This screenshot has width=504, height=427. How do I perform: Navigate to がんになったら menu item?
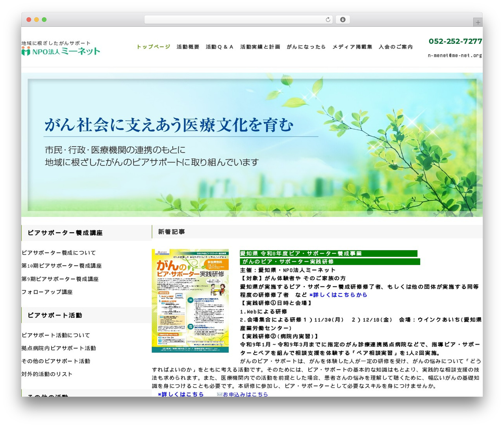pyautogui.click(x=306, y=47)
